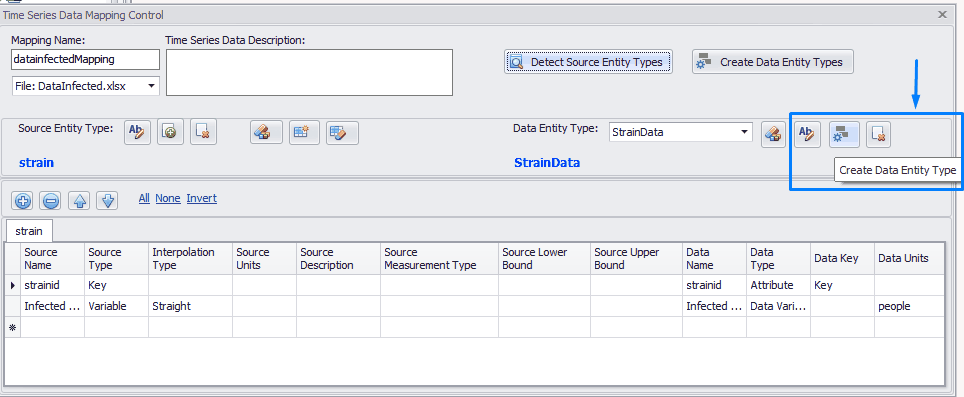Image resolution: width=964 pixels, height=397 pixels.
Task: Click the blue StrainData label
Action: 547,163
